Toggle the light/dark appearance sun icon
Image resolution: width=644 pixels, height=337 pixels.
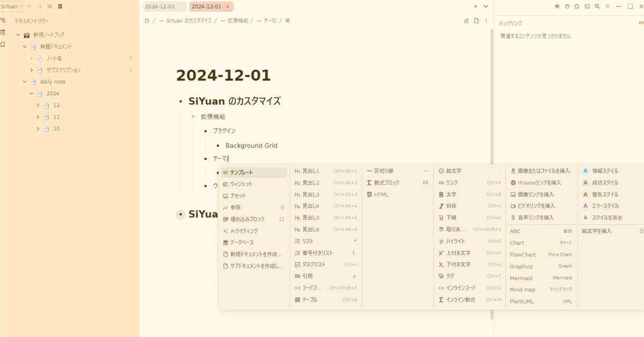607,6
